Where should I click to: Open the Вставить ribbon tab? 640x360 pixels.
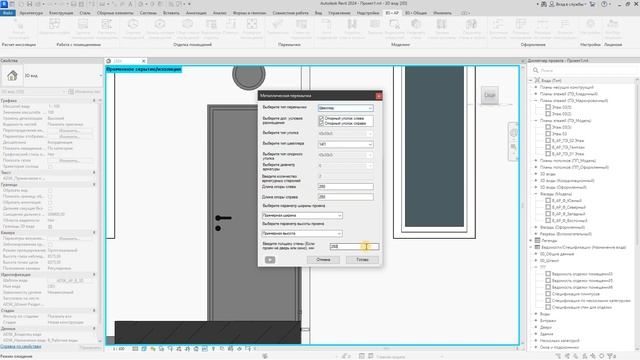point(171,13)
